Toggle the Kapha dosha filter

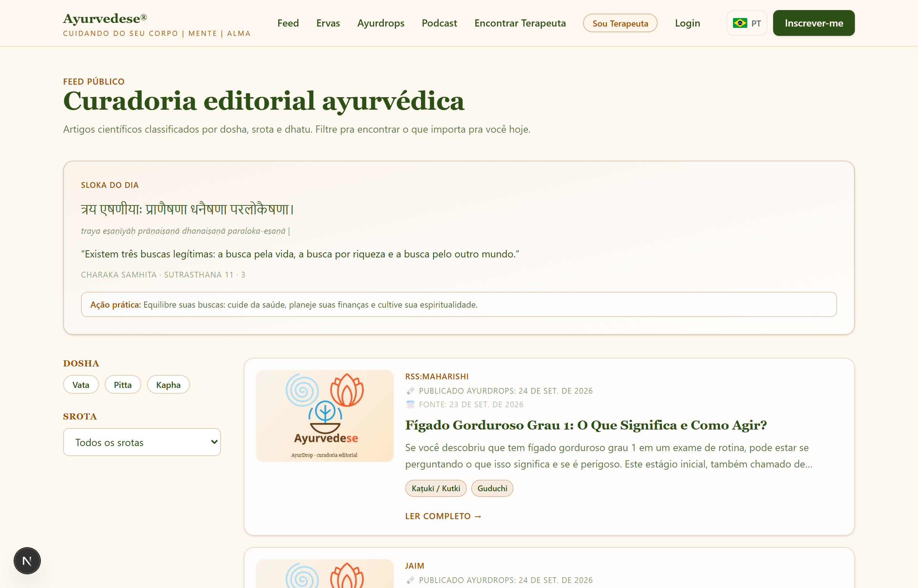tap(169, 384)
